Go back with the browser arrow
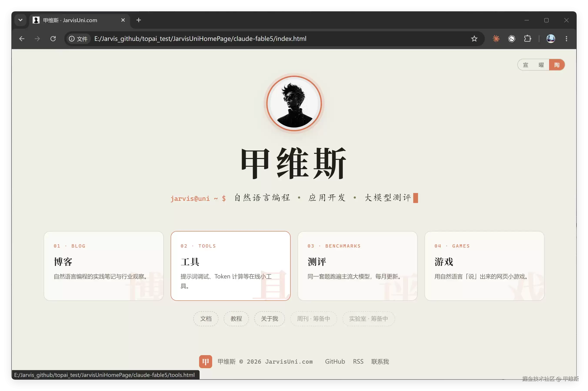 pos(22,39)
